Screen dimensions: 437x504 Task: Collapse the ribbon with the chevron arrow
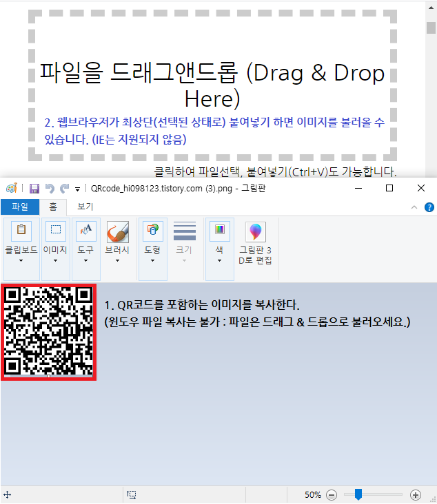pyautogui.click(x=414, y=207)
